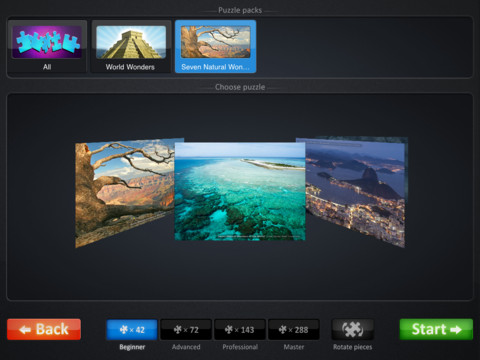Select the All puzzle pack thumbnail
Viewport: 480px width, 360px height.
tap(47, 46)
